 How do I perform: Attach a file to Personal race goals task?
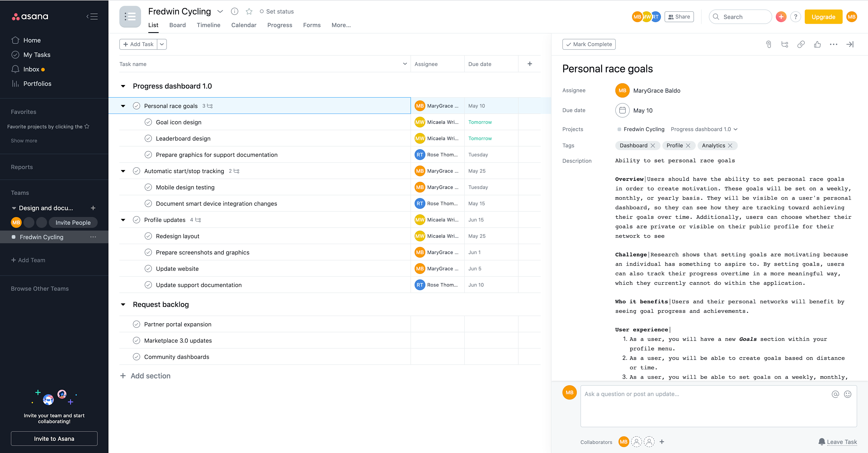pos(768,44)
